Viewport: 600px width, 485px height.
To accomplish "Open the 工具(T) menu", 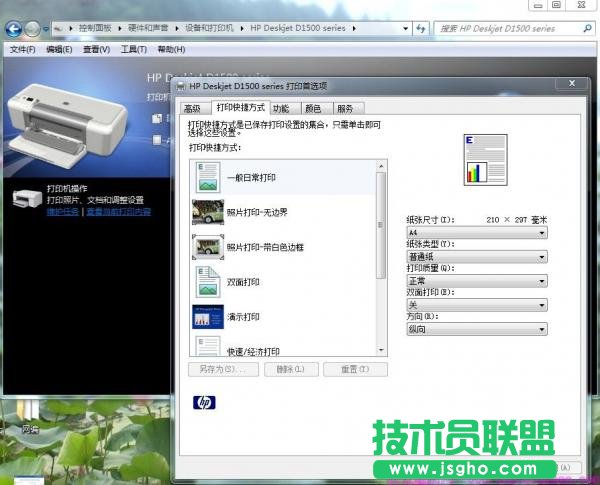I will click(134, 49).
